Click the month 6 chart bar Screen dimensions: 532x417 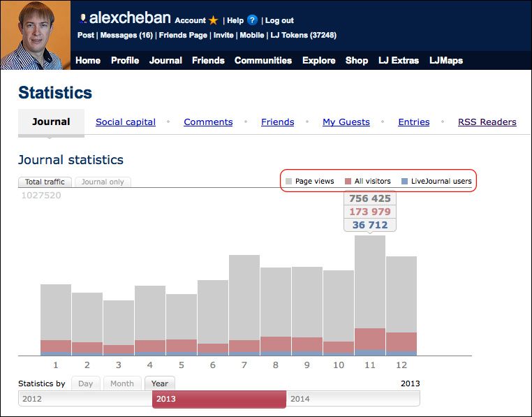213,318
